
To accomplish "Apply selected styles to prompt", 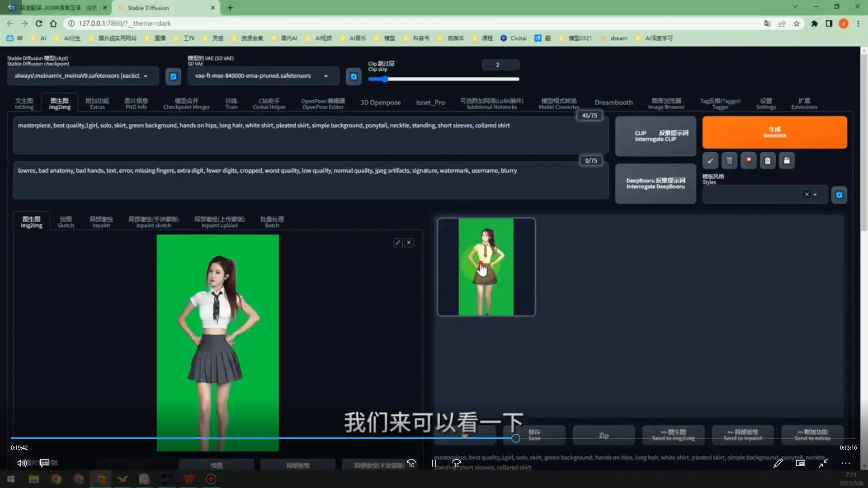I will tap(767, 160).
